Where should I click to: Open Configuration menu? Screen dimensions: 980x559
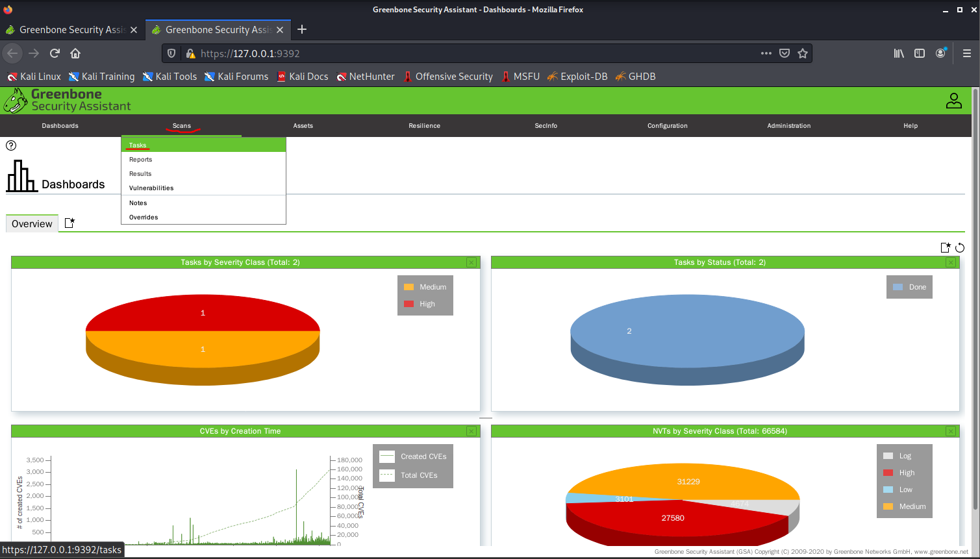point(668,125)
